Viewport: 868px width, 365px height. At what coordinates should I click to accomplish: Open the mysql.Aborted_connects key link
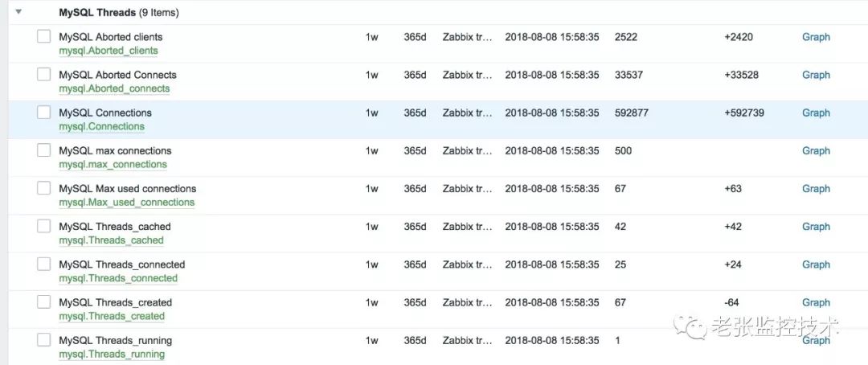[x=115, y=88]
